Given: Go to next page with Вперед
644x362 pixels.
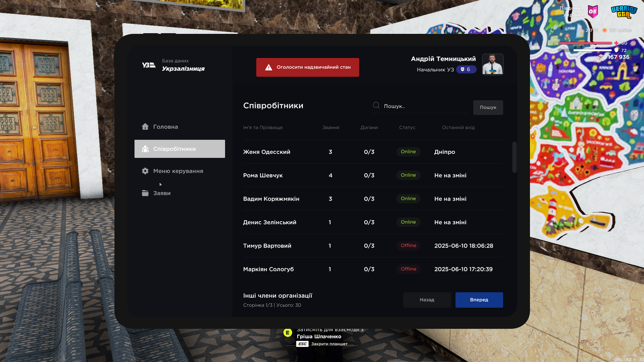Looking at the screenshot, I should (479, 300).
